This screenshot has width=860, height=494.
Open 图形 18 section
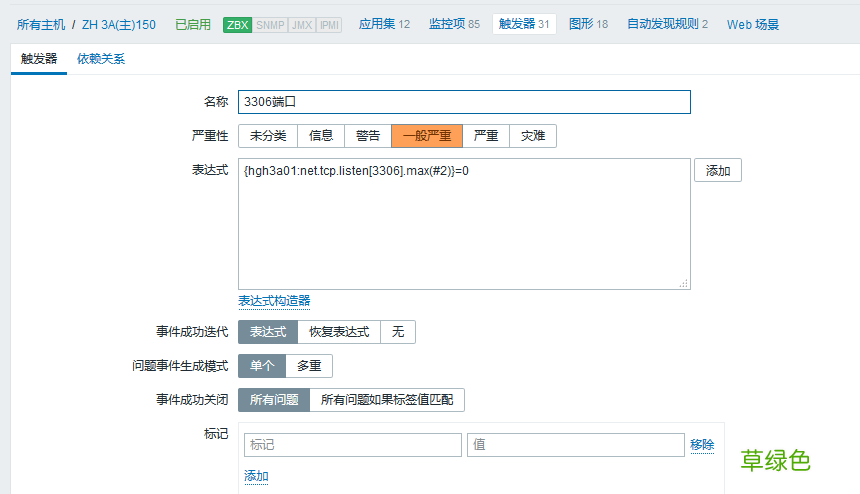[588, 24]
